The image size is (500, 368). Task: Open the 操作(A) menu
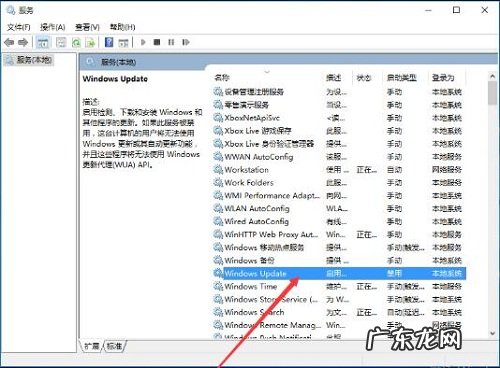52,27
